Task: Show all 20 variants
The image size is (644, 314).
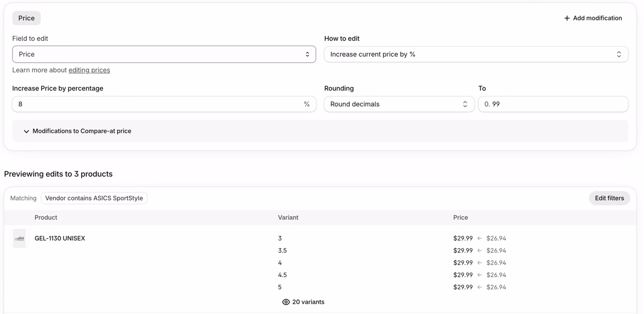Action: point(303,302)
